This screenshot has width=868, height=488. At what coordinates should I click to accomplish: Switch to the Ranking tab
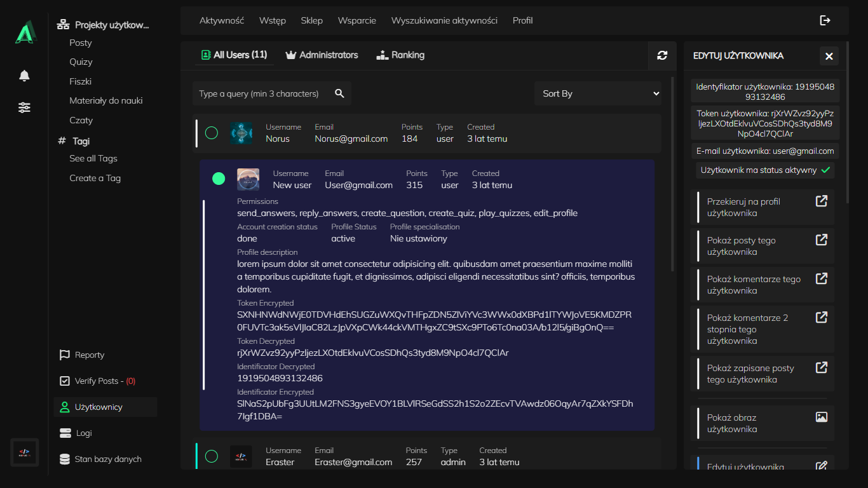tap(400, 55)
